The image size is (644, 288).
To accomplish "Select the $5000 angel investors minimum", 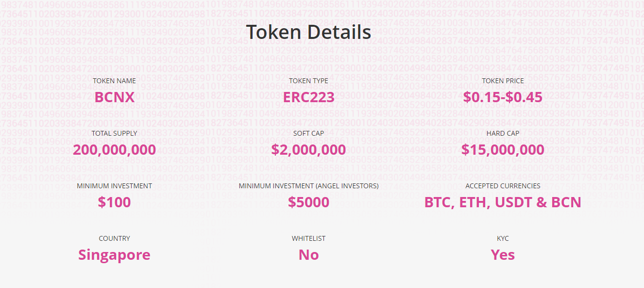I will (308, 202).
